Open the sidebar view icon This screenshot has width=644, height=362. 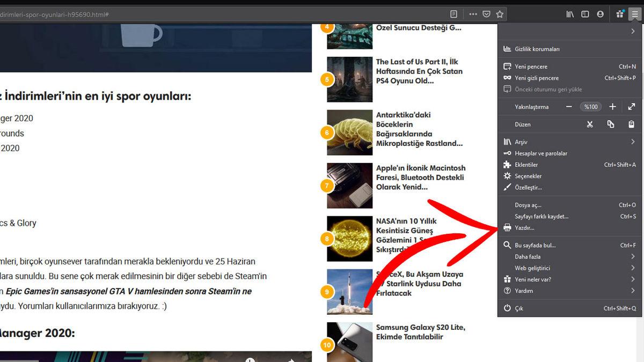point(584,14)
